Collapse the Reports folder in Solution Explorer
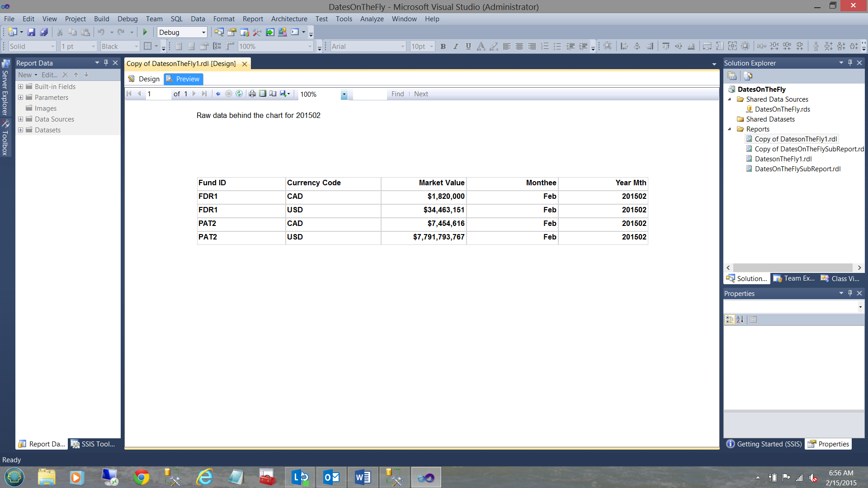This screenshot has width=868, height=488. point(729,129)
